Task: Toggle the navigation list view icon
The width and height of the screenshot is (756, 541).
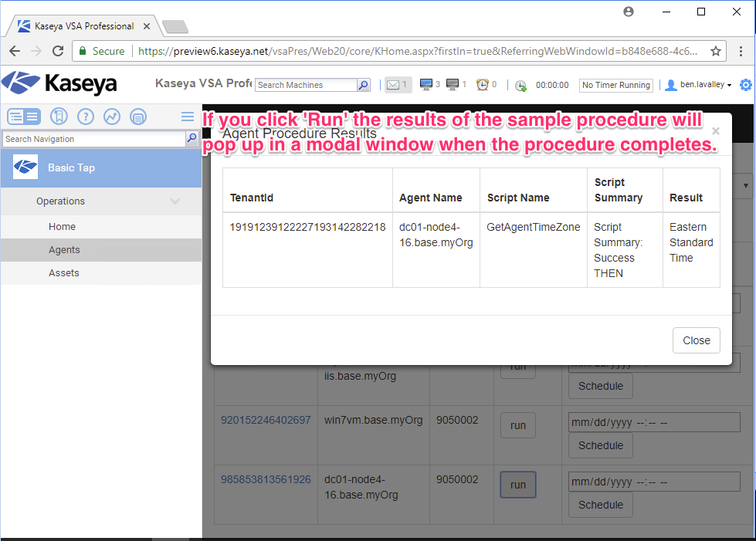Action: pyautogui.click(x=24, y=117)
